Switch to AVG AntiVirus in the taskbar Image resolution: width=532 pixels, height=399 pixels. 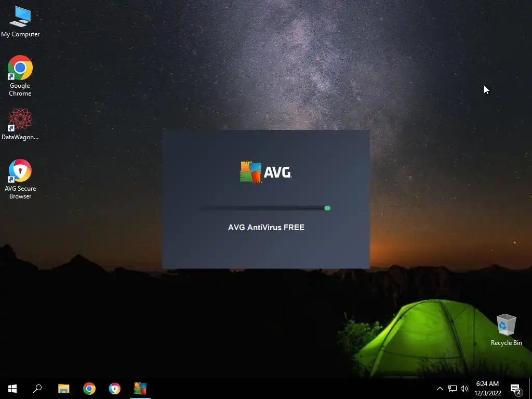click(140, 389)
